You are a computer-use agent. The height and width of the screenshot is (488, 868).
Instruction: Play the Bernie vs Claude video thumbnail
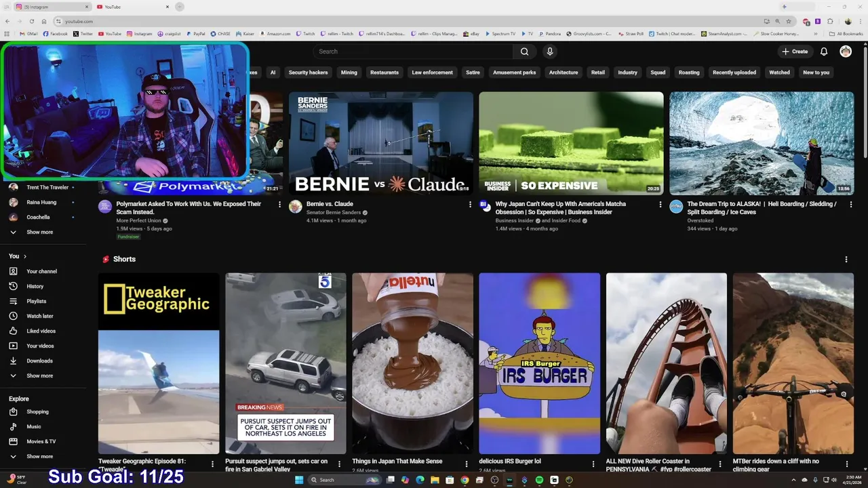click(381, 143)
